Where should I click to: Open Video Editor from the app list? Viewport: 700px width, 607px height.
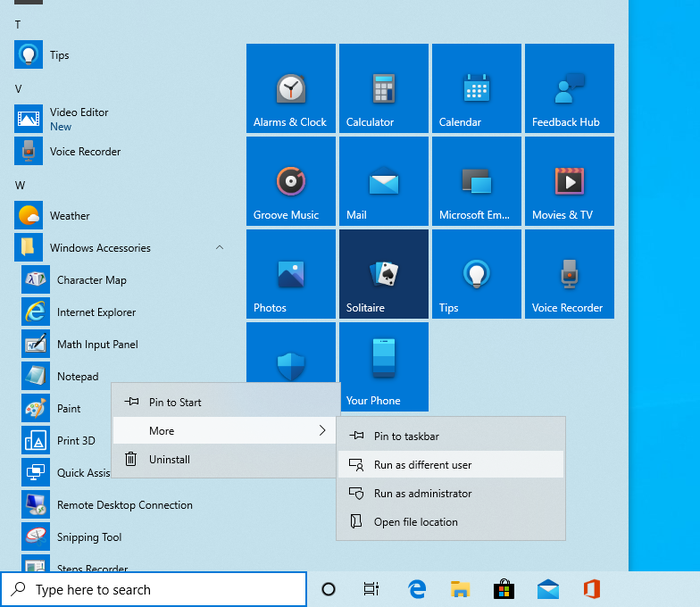(x=121, y=119)
